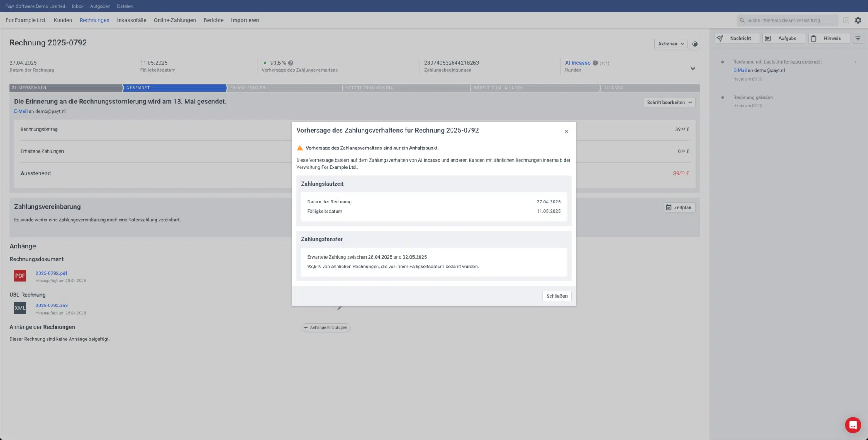Click the Schließen button
This screenshot has height=440, width=868.
556,296
